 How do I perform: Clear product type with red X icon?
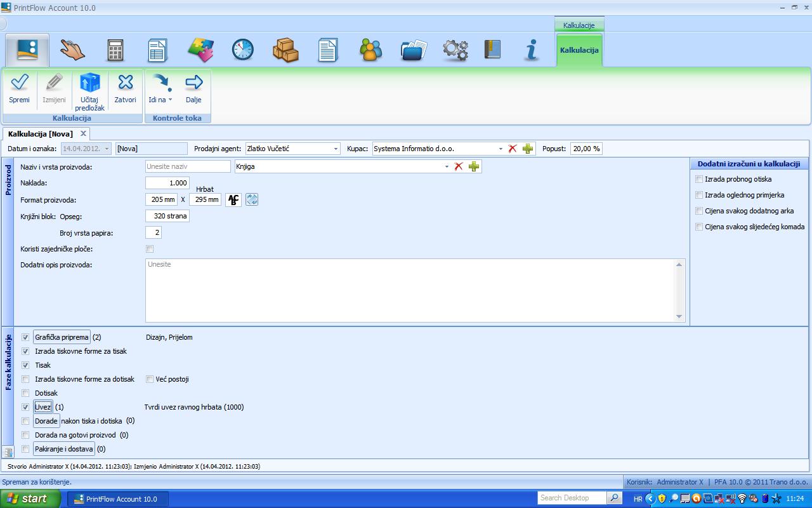(459, 166)
